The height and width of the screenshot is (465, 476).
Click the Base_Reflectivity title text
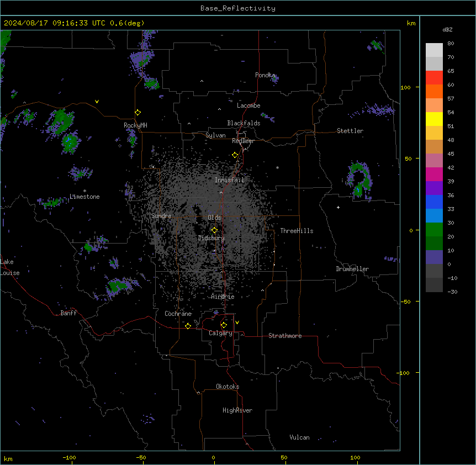[238, 8]
